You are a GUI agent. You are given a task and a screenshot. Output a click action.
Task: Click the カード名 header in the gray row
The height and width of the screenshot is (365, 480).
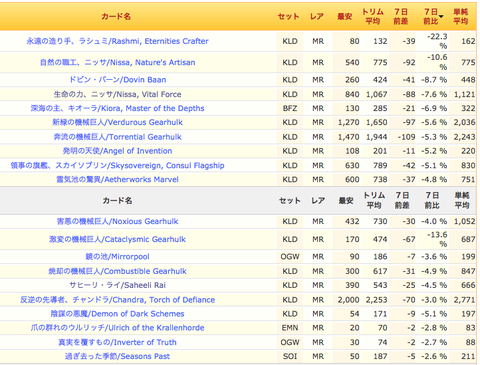coord(117,200)
